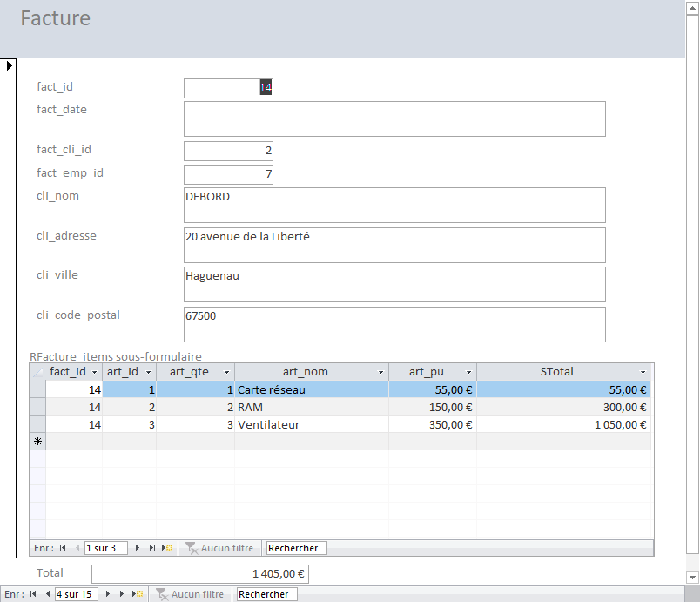Open art_qte column header dropdown
The image size is (700, 602).
tap(226, 372)
